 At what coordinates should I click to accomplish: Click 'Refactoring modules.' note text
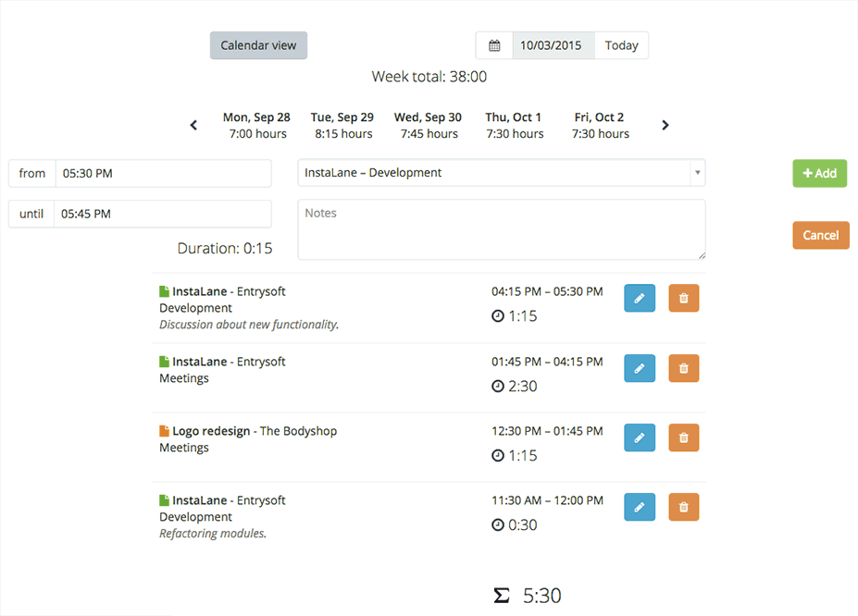click(x=213, y=534)
